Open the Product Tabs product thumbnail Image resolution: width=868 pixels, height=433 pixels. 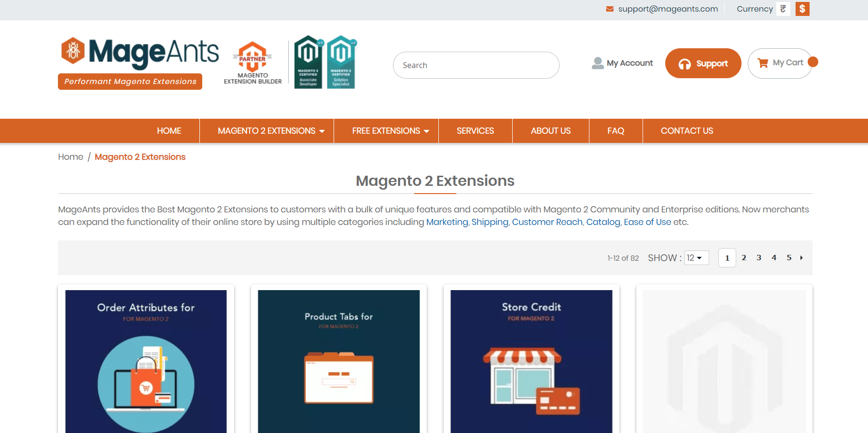pyautogui.click(x=339, y=362)
